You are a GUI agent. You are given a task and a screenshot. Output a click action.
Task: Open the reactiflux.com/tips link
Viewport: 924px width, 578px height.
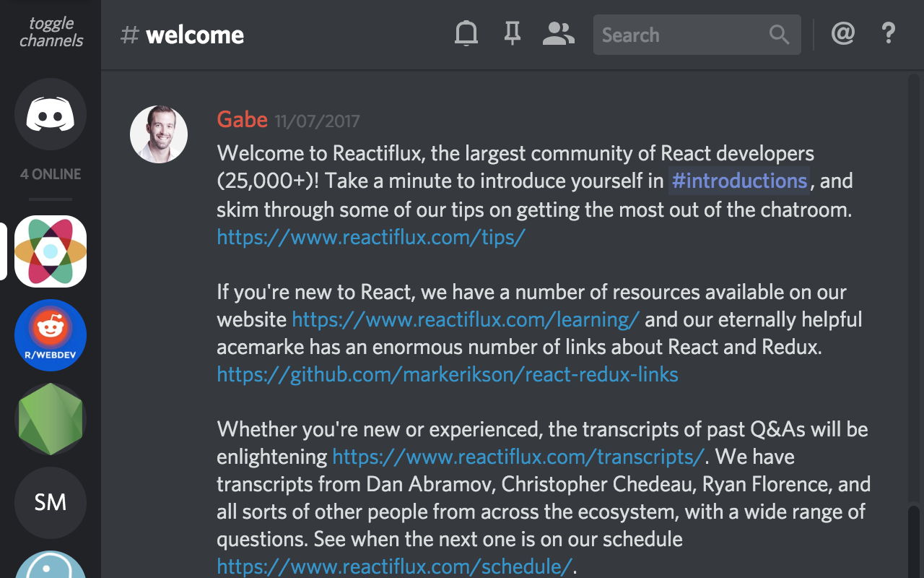click(371, 237)
